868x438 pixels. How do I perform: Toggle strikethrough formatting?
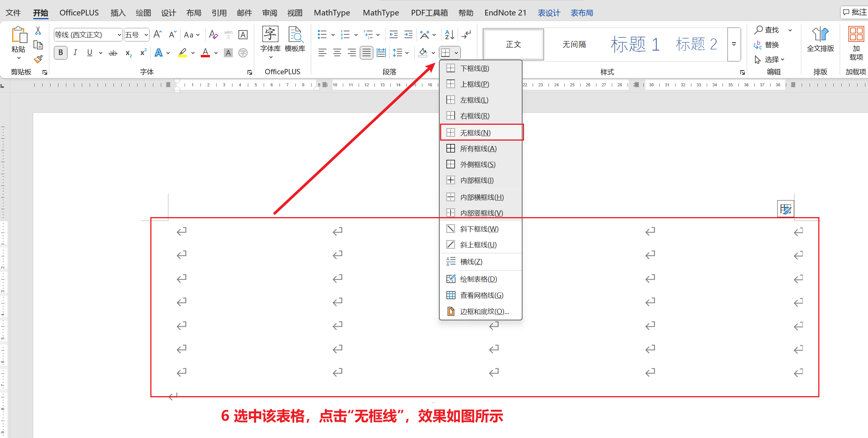[x=113, y=53]
